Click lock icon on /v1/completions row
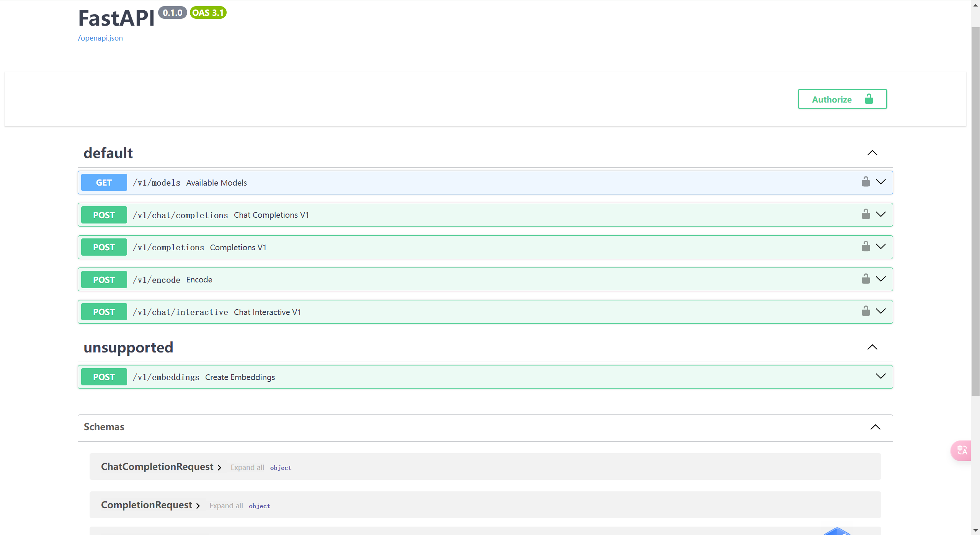980x535 pixels. 866,246
